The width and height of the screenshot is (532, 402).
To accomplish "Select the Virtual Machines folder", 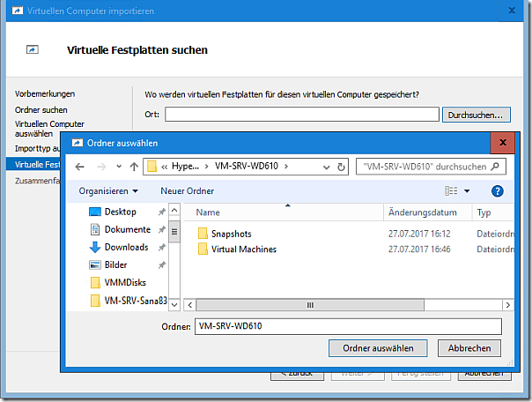I will click(243, 249).
